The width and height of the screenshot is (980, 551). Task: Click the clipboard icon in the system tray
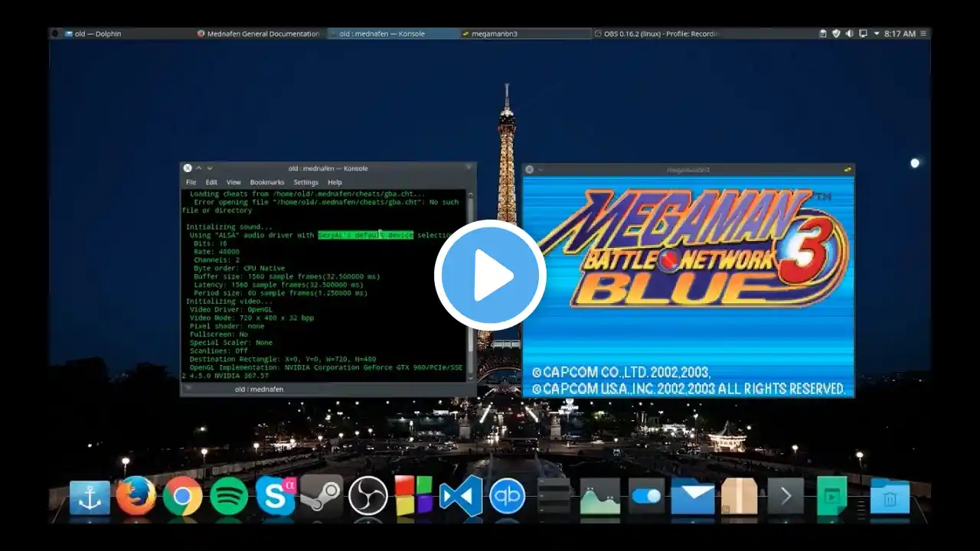tap(823, 34)
